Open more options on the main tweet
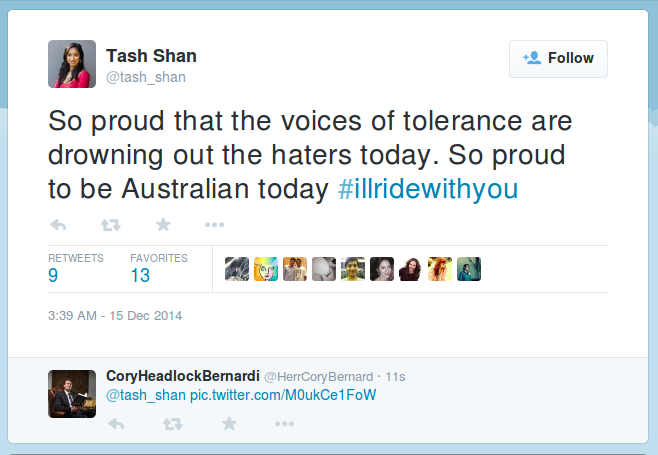Image resolution: width=658 pixels, height=455 pixels. 214,224
